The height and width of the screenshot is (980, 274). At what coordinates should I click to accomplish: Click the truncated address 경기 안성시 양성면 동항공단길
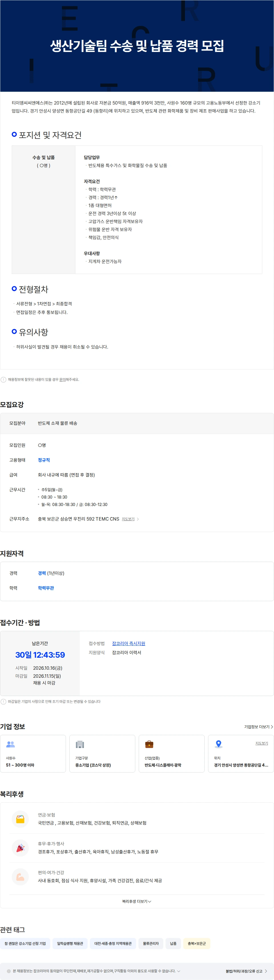point(241,765)
